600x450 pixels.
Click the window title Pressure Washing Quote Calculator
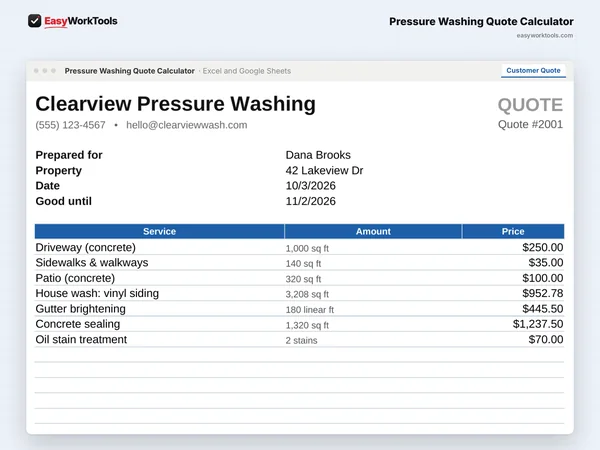pyautogui.click(x=129, y=71)
